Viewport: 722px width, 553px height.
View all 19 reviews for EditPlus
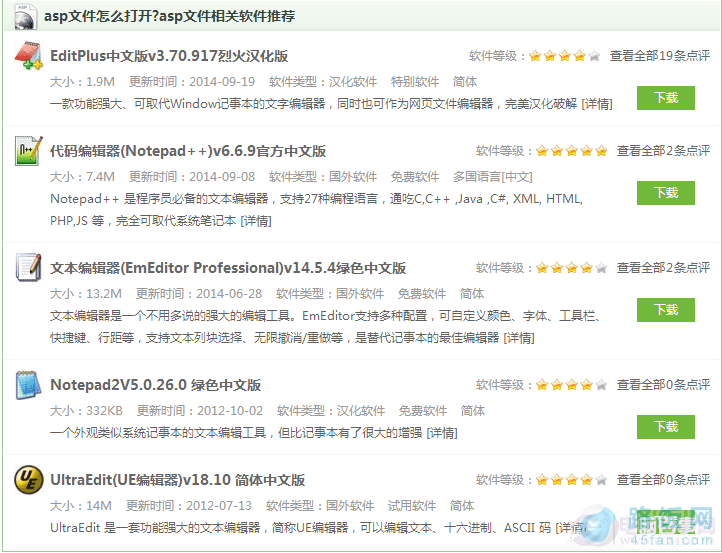click(660, 56)
